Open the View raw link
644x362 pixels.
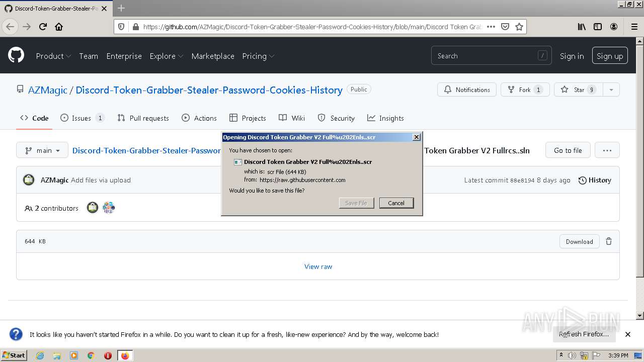tap(318, 266)
